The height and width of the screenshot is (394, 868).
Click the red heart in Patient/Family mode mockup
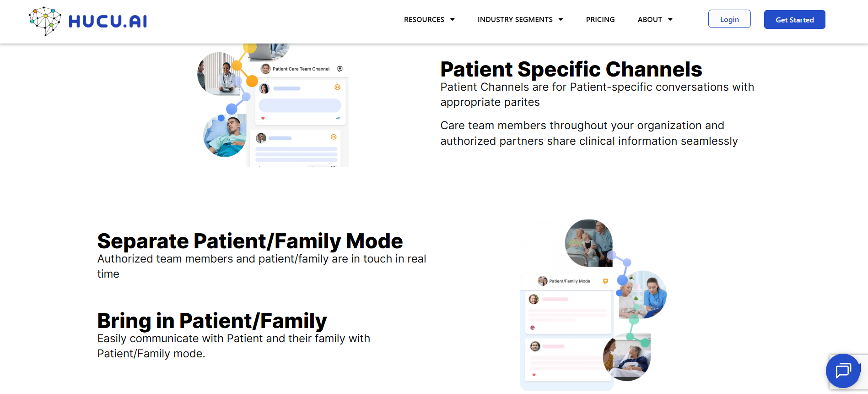pyautogui.click(x=534, y=375)
